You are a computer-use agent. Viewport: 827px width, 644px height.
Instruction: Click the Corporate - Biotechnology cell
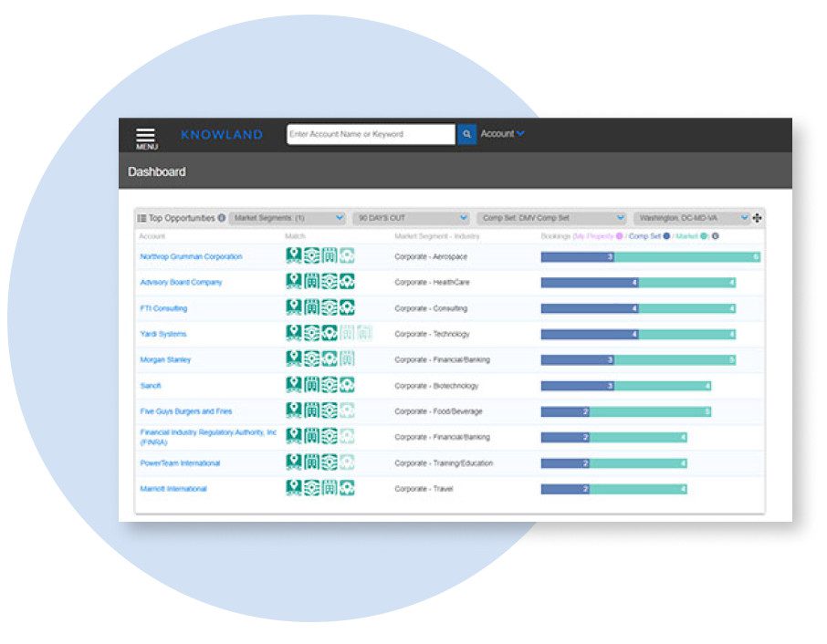[436, 386]
